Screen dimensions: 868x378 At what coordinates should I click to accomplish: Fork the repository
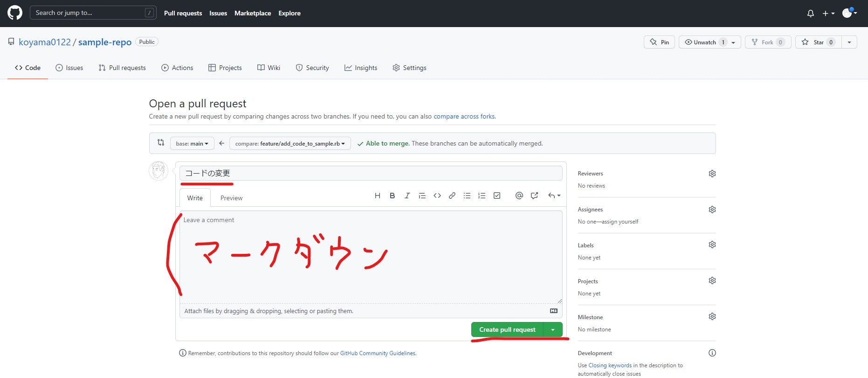pyautogui.click(x=768, y=42)
